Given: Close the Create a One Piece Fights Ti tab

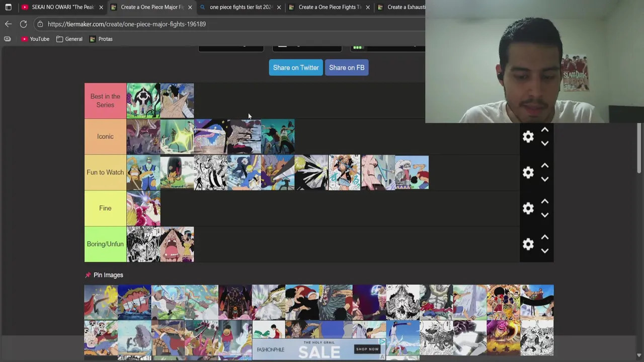Looking at the screenshot, I should tap(368, 7).
